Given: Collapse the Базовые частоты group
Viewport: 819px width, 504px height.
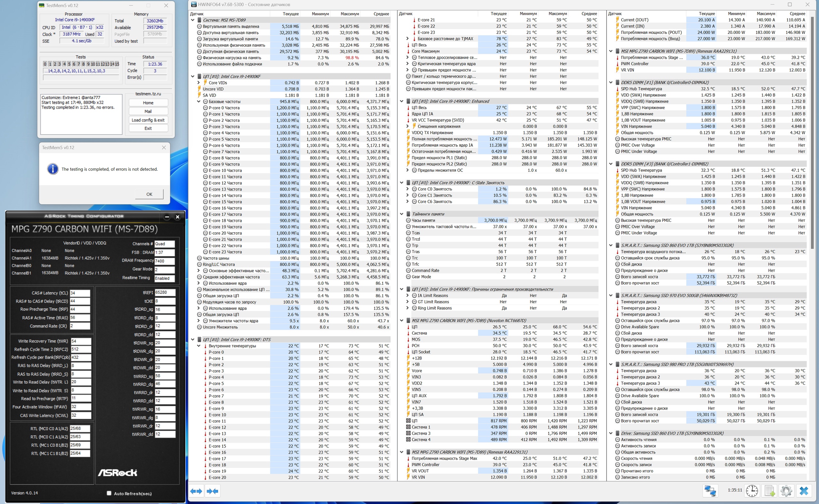Looking at the screenshot, I should pyautogui.click(x=199, y=102).
